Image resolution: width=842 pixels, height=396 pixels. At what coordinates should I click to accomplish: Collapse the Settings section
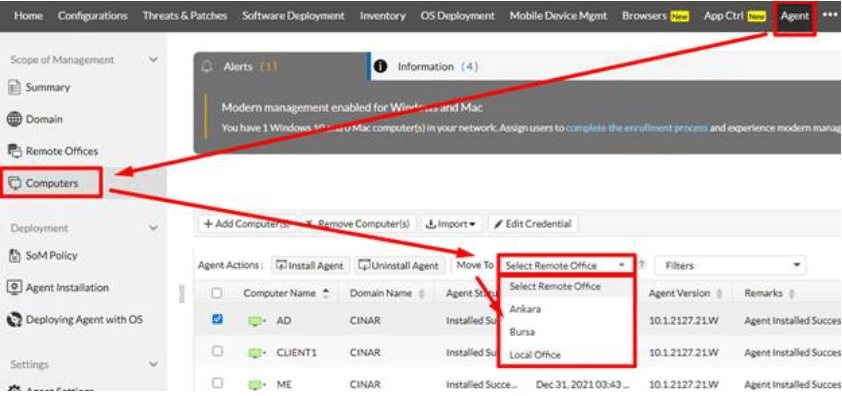click(x=154, y=364)
